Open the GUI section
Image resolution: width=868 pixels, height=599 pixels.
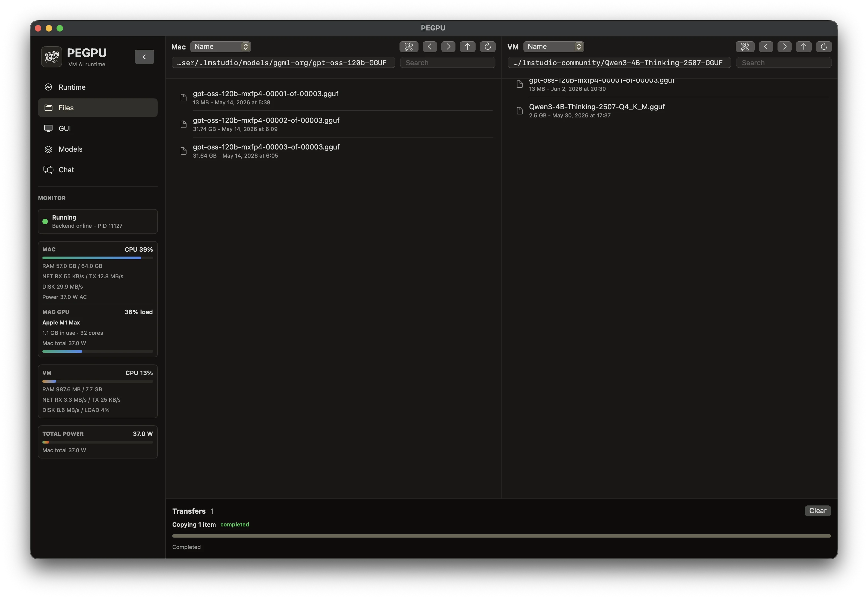click(x=98, y=128)
